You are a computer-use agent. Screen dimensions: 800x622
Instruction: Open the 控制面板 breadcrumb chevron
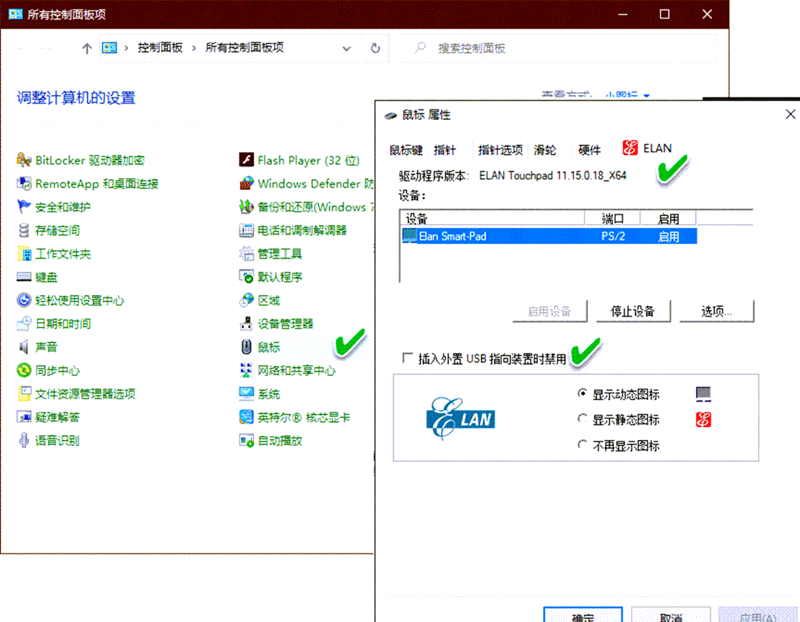[196, 48]
